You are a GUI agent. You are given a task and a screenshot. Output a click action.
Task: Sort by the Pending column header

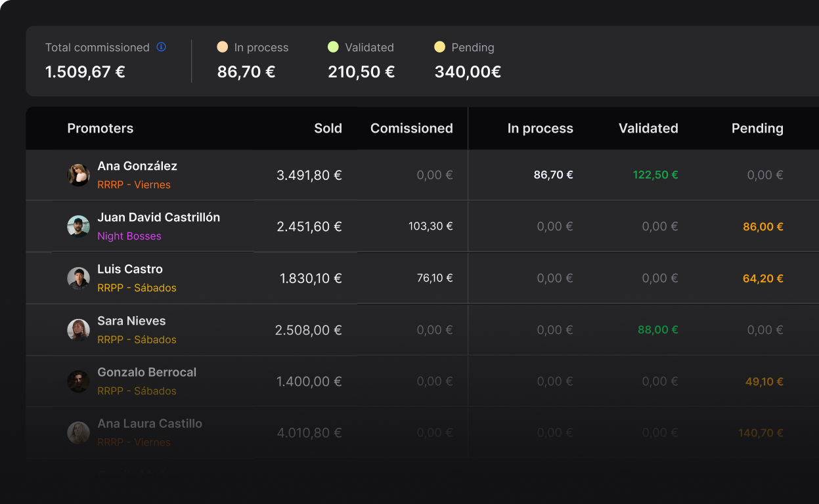click(757, 128)
